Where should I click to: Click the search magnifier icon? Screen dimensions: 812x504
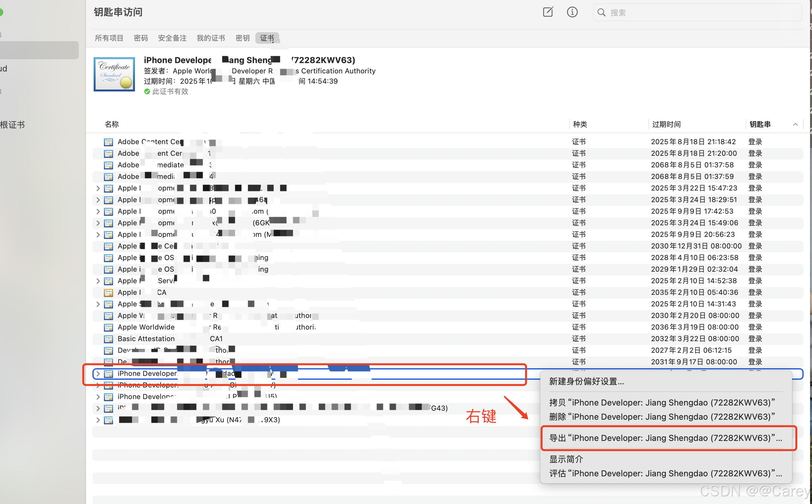point(601,13)
